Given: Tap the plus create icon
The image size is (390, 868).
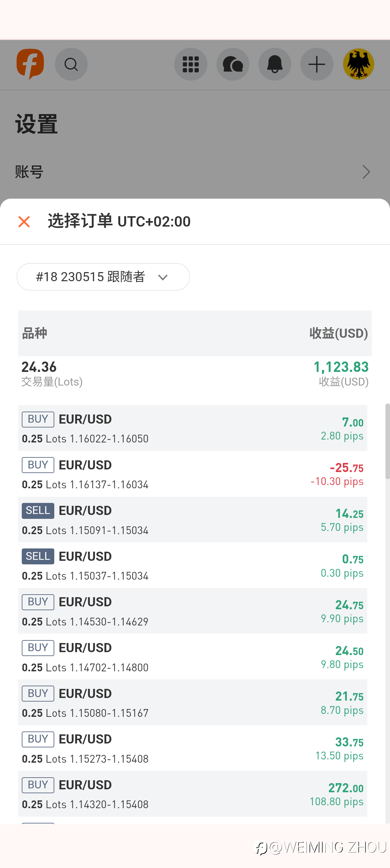Looking at the screenshot, I should [317, 64].
